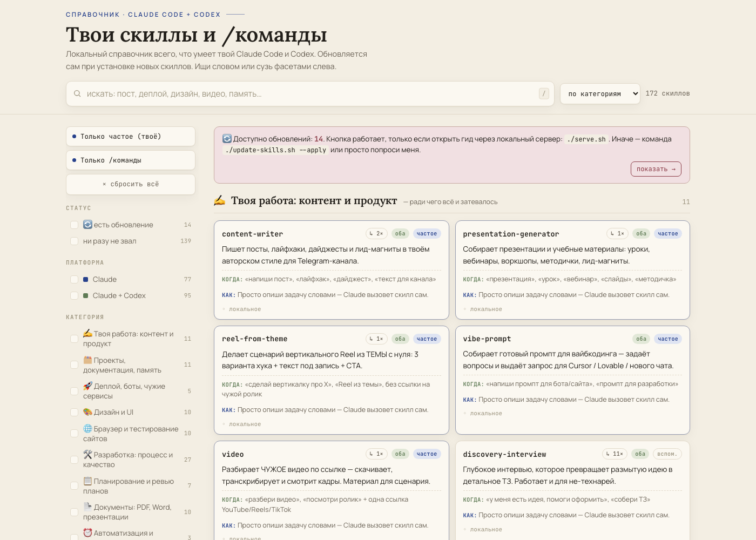Image resolution: width=756 pixels, height=540 pixels.
Task: Click the clipboard icon of Планирование category
Action: click(x=87, y=481)
